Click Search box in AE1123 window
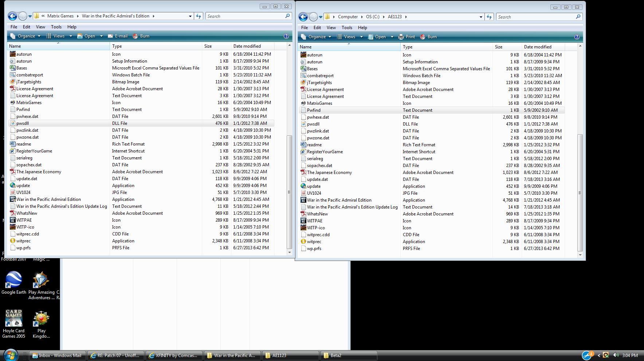The image size is (644, 361). (x=539, y=17)
